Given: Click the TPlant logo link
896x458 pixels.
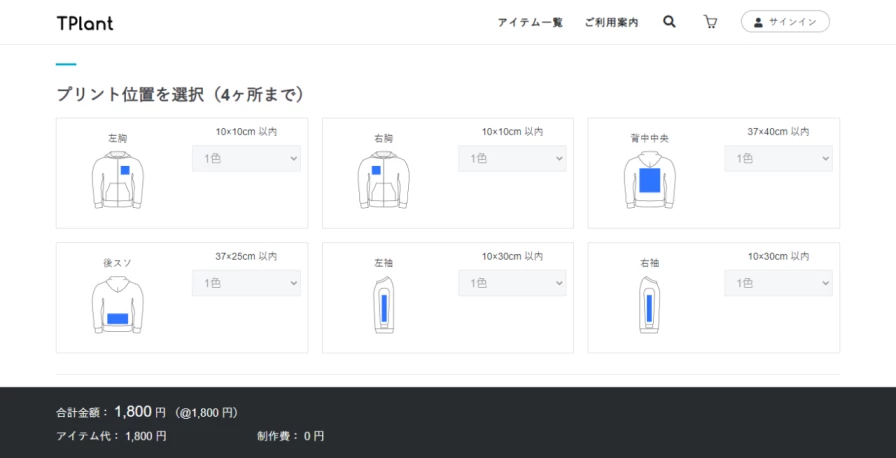Looking at the screenshot, I should tap(85, 22).
